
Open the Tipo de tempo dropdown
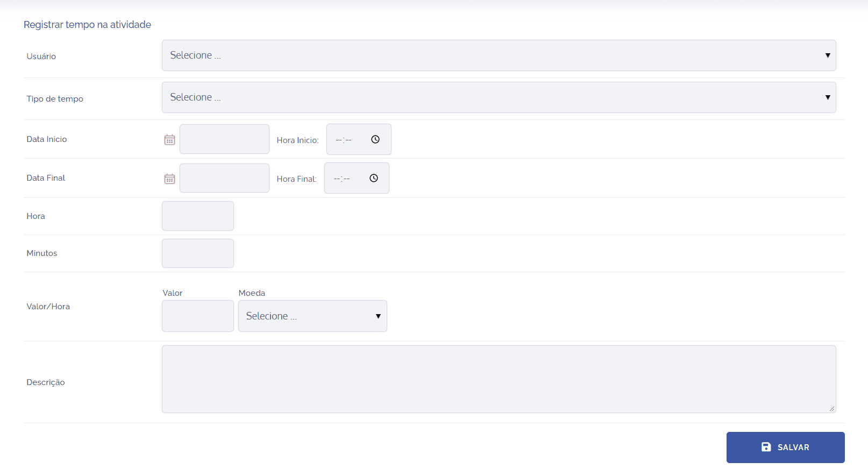499,97
